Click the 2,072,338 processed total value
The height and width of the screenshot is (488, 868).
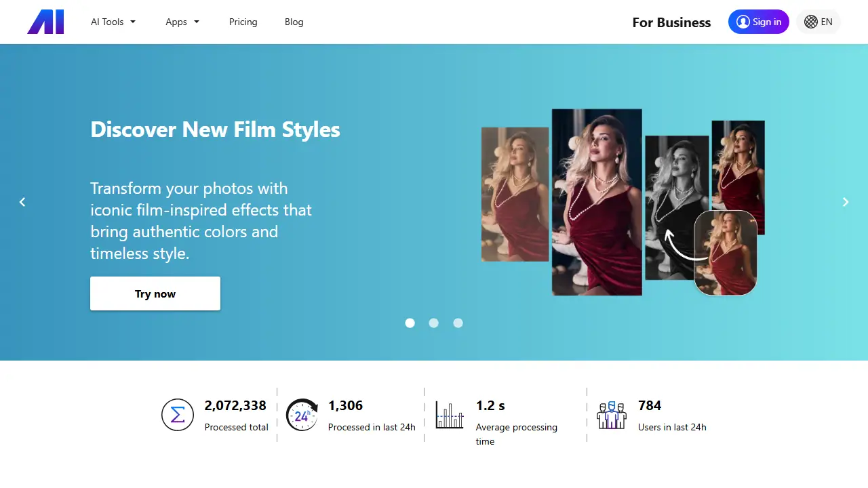(235, 405)
